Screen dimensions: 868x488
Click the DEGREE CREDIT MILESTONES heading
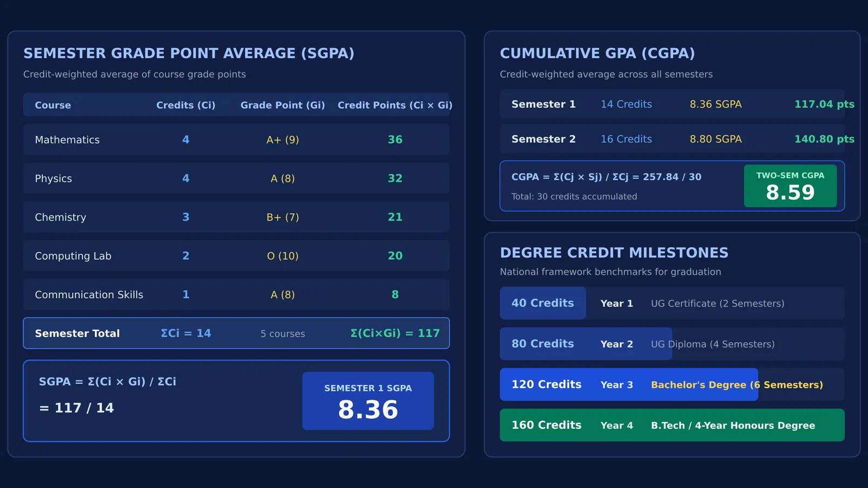tap(614, 253)
